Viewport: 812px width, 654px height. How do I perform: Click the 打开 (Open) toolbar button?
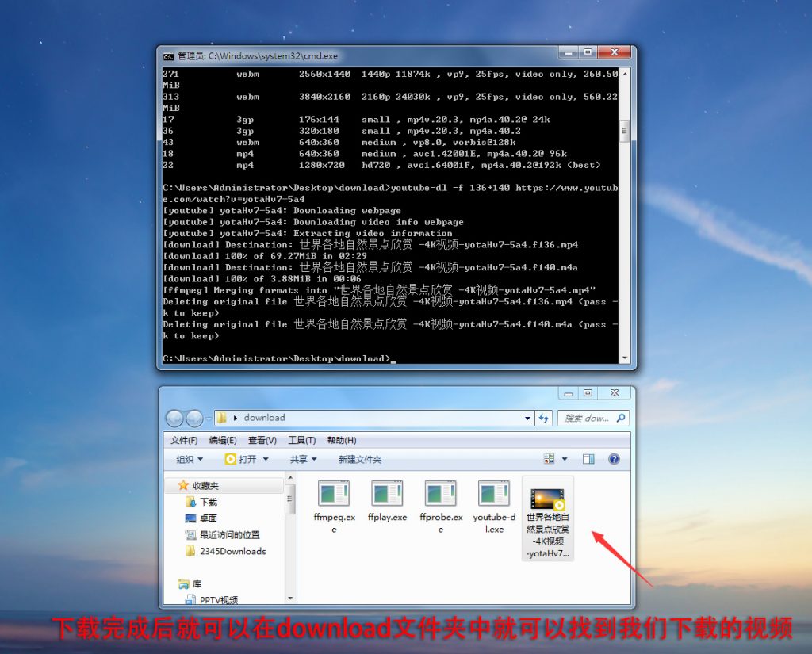pos(247,459)
